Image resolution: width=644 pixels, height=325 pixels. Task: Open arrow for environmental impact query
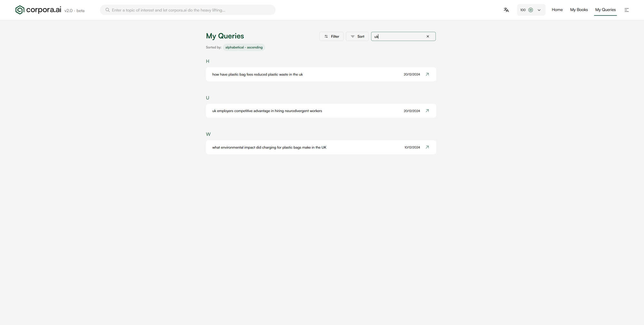pyautogui.click(x=427, y=147)
